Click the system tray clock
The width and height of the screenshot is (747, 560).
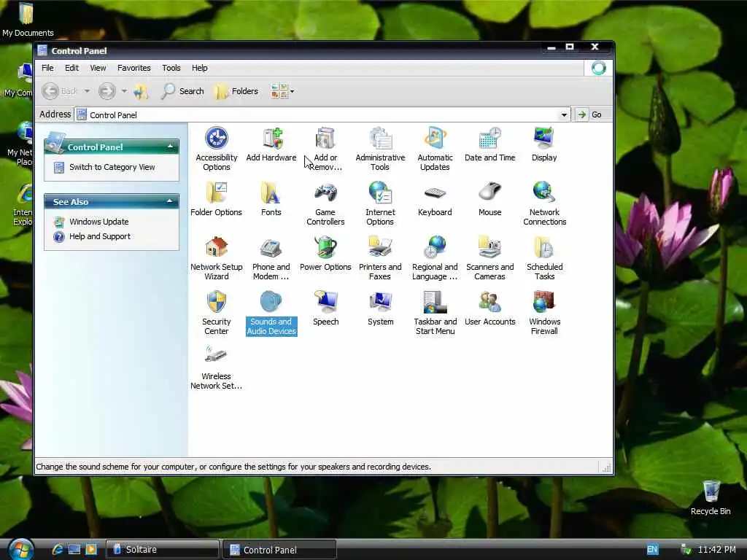click(x=717, y=550)
